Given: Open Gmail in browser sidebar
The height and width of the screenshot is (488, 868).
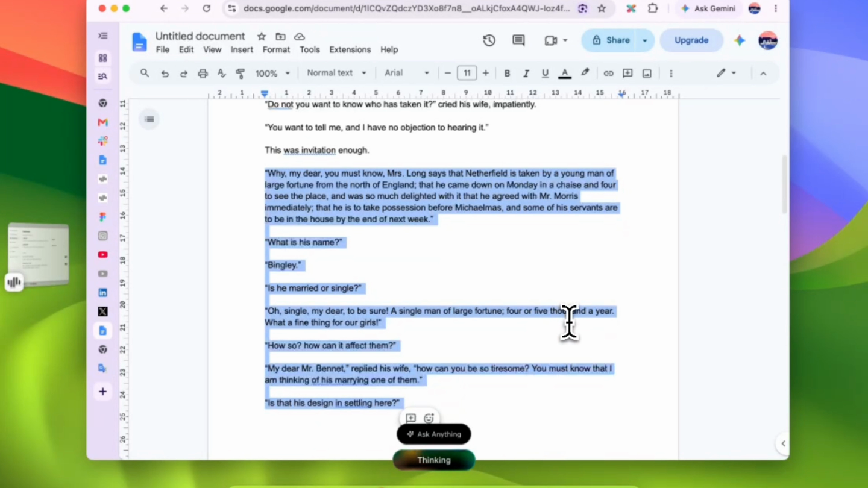Looking at the screenshot, I should (x=103, y=122).
